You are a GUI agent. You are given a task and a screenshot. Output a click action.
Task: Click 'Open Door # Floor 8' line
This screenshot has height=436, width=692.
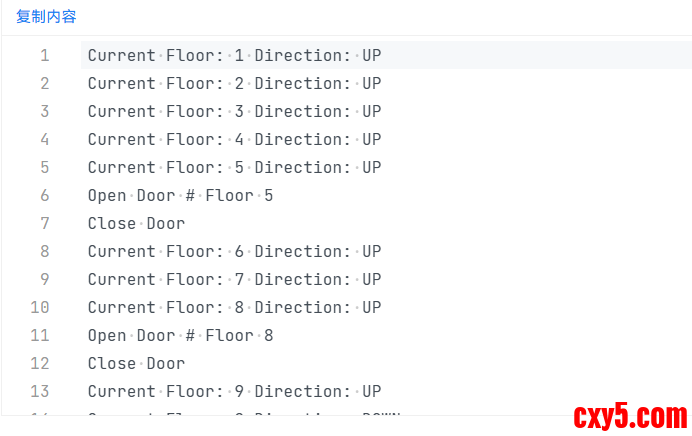(180, 335)
